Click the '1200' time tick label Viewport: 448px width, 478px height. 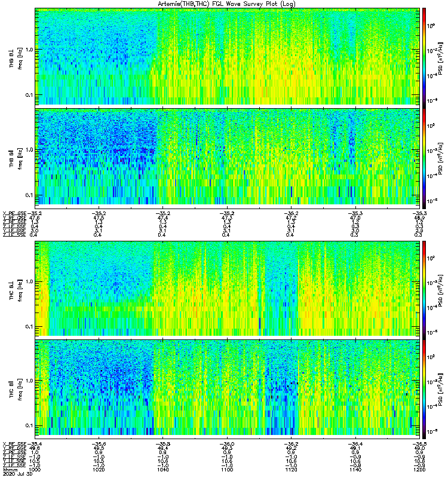pyautogui.click(x=419, y=470)
